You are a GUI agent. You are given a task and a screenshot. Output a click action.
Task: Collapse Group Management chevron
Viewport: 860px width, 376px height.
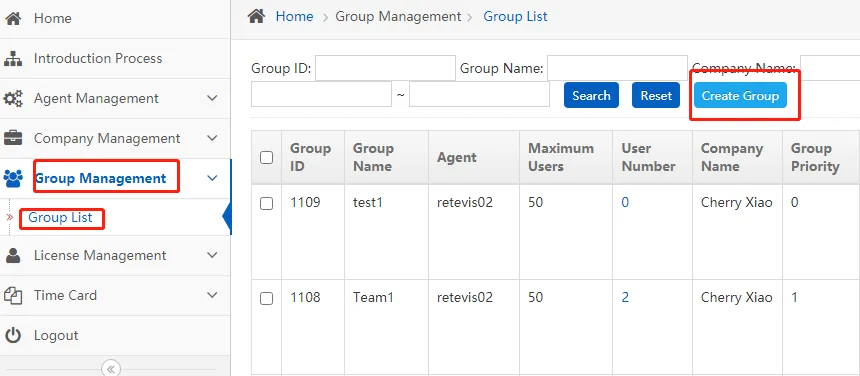coord(212,178)
